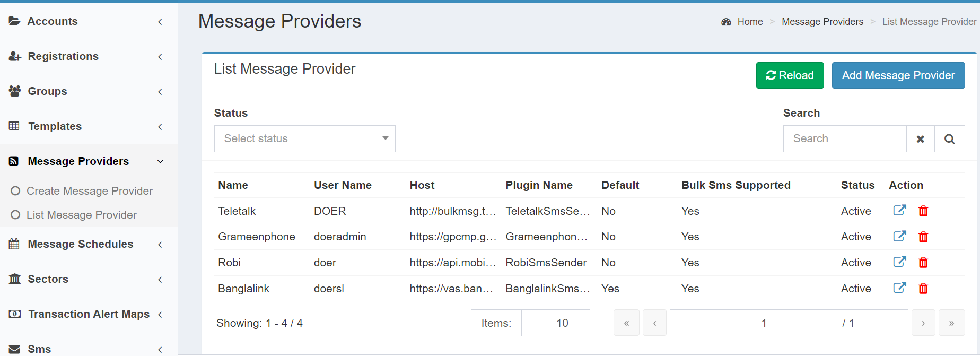
Task: Collapse the Message Providers menu chevron
Action: click(x=160, y=161)
